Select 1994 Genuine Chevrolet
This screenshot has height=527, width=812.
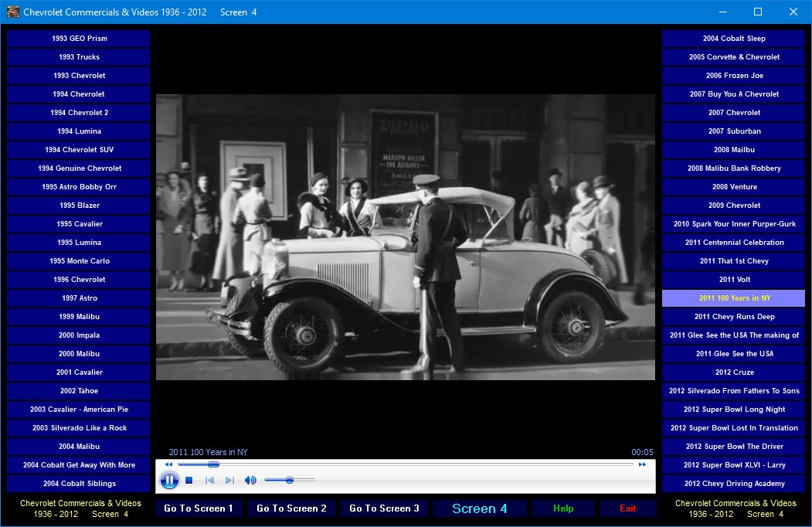[79, 168]
